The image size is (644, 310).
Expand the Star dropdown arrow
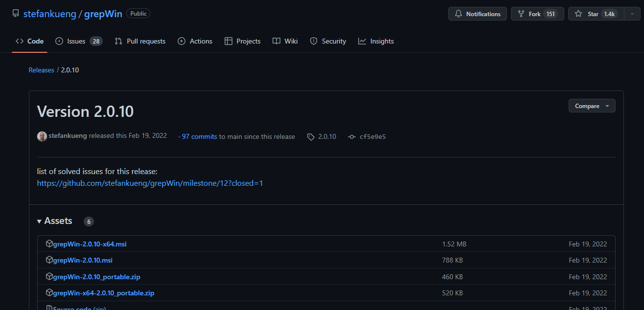(632, 14)
